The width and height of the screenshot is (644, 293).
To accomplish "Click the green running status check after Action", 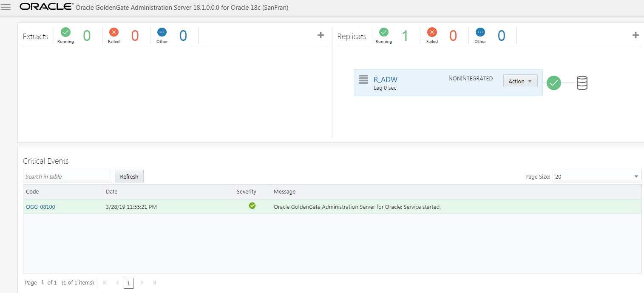I will point(553,83).
